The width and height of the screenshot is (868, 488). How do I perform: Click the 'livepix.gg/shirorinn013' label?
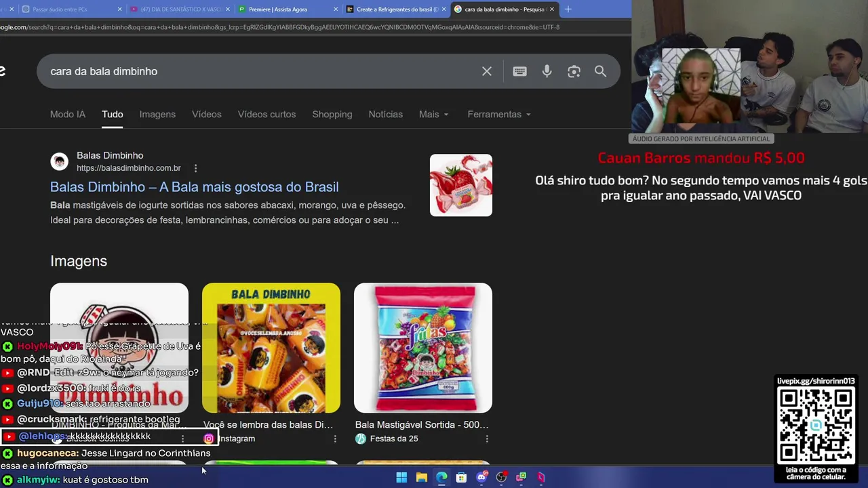tap(816, 381)
